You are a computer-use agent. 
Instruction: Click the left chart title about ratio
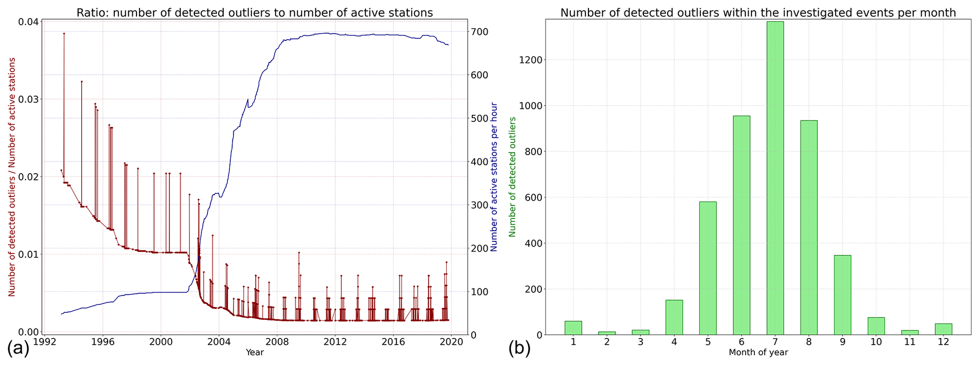[x=255, y=13]
